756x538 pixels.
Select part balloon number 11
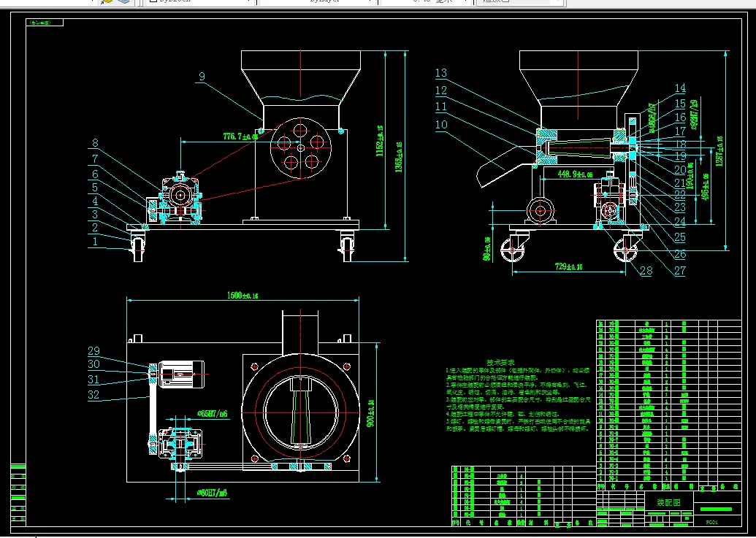tap(441, 107)
